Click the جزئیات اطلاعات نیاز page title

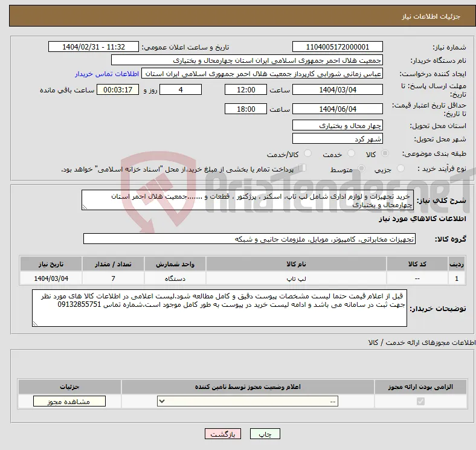click(x=431, y=16)
